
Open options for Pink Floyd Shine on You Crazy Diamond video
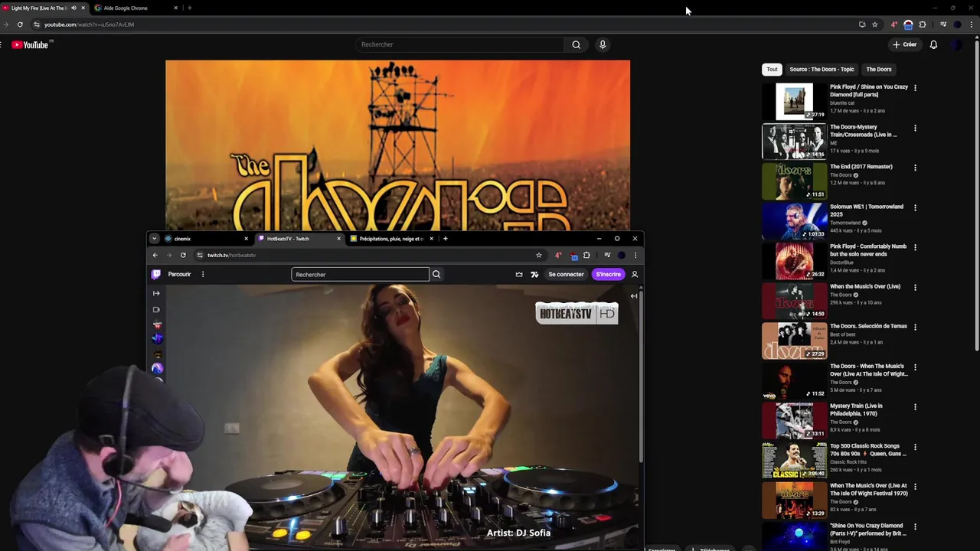coord(915,88)
